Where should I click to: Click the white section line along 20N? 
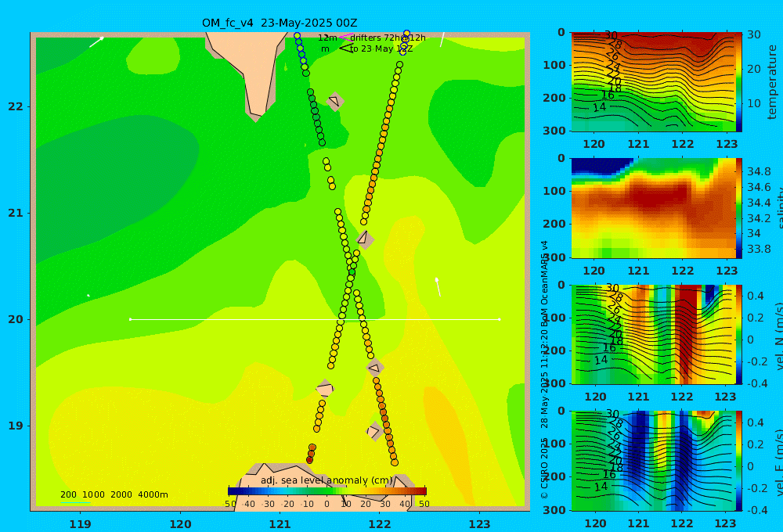(315, 319)
